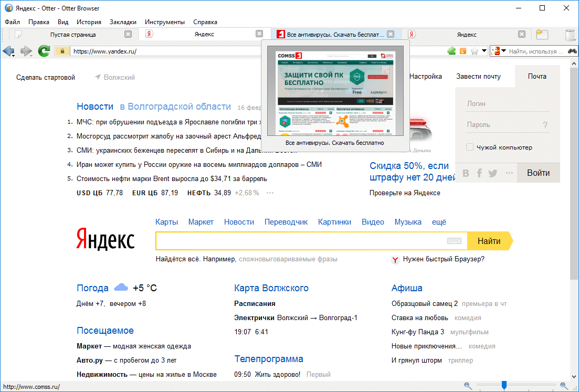
Task: Open the Карты service link
Action: pos(166,222)
